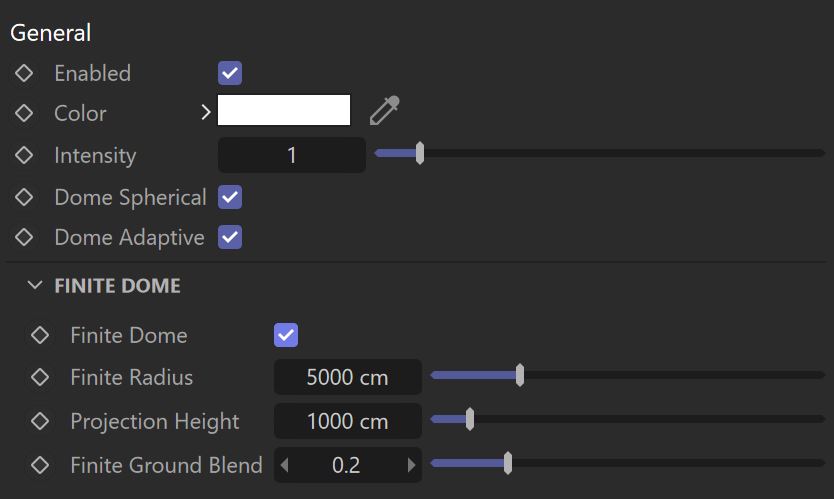Click the keyframe diamond next to Dome Spherical
834x499 pixels.
[24, 197]
